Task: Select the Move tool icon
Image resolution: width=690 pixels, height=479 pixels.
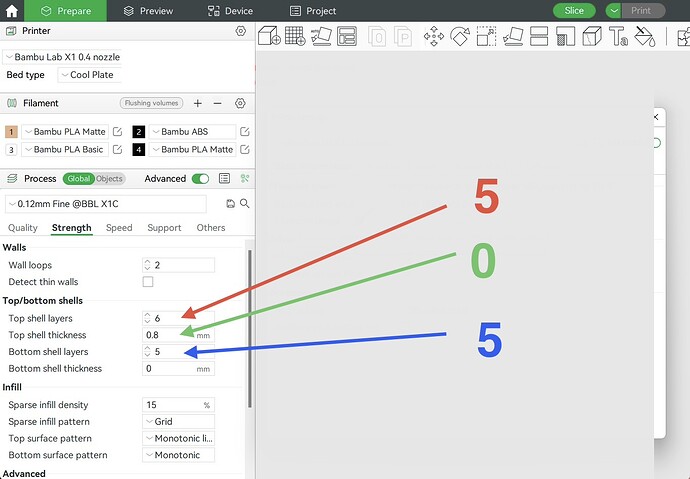Action: pos(434,36)
